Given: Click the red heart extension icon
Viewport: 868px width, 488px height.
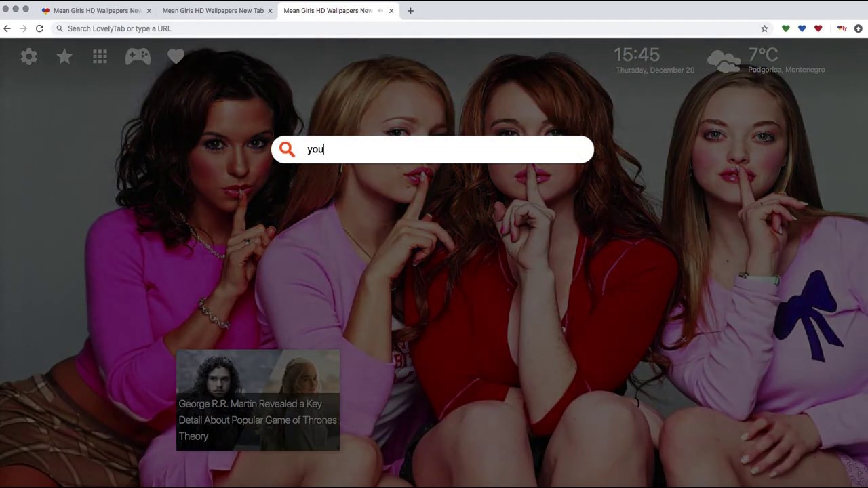Looking at the screenshot, I should [x=818, y=28].
